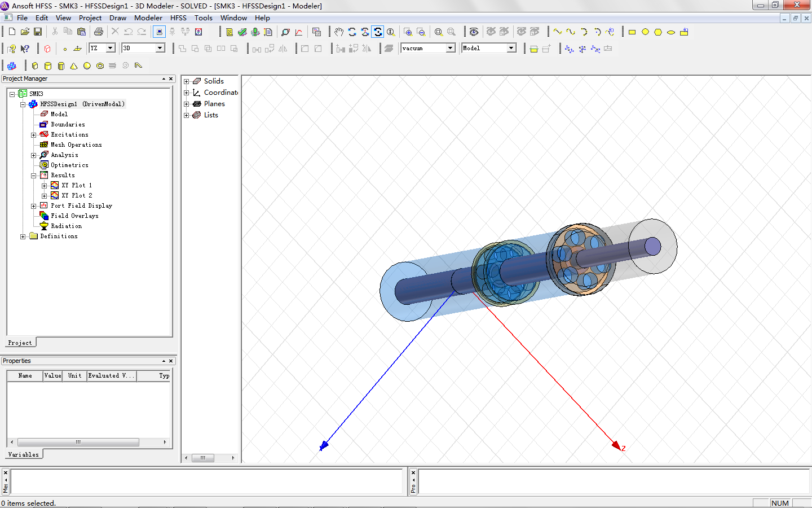Select the Pan hand tool
Screen dimensions: 812x508
[339, 32]
